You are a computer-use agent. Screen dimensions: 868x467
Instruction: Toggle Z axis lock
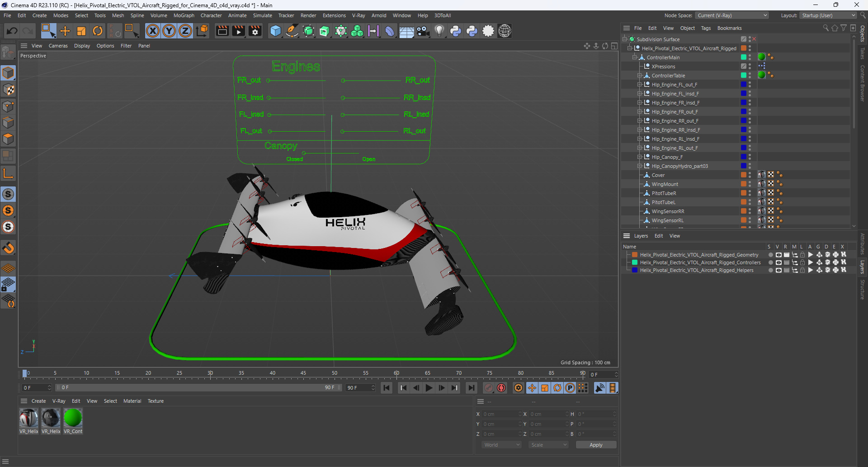pos(185,31)
